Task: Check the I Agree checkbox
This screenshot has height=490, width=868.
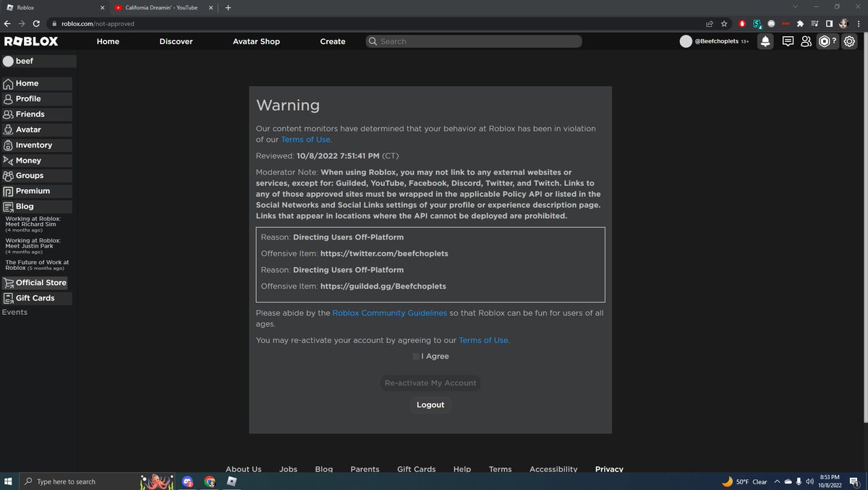Action: (416, 356)
